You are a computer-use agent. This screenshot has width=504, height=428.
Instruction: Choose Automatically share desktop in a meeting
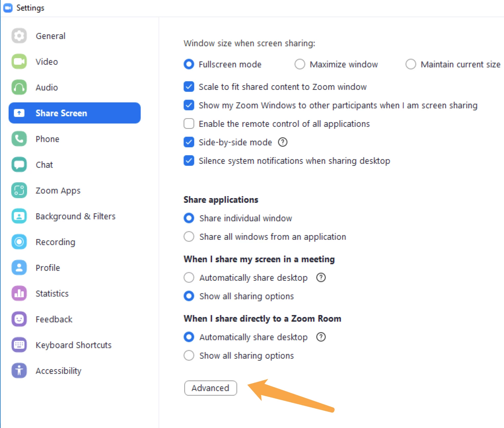pos(189,277)
